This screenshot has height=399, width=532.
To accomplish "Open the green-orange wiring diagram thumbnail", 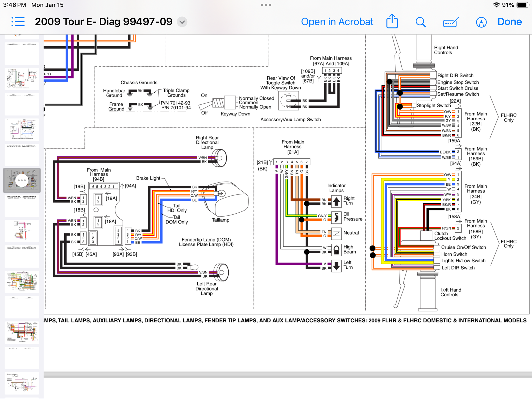I will pos(22,281).
